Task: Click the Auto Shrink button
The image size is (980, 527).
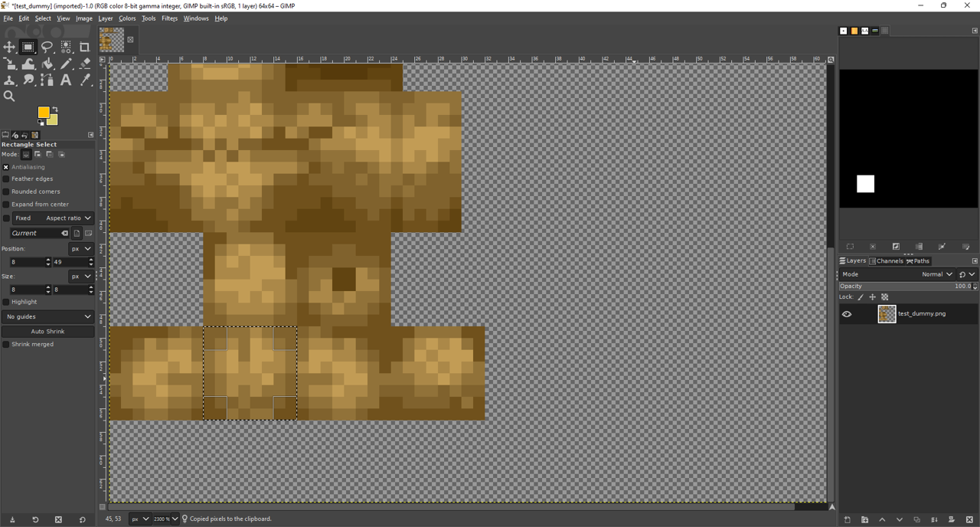Action: click(47, 332)
